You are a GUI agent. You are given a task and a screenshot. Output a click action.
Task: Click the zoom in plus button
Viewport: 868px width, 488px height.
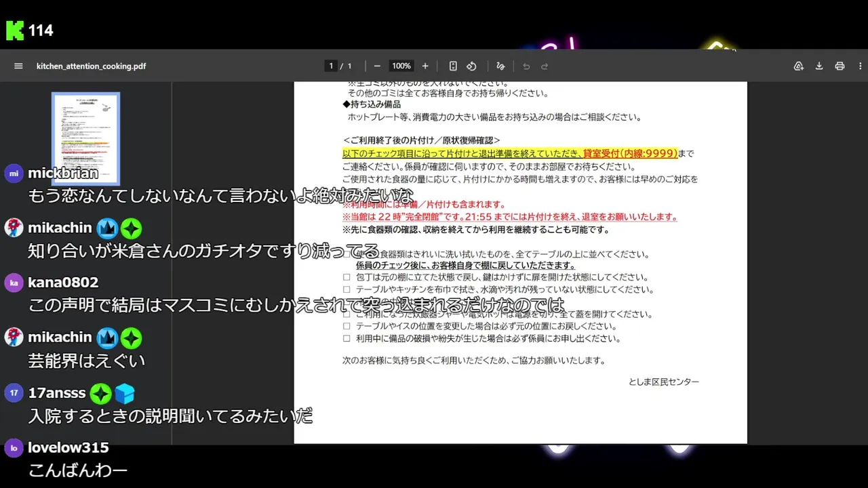pos(425,66)
